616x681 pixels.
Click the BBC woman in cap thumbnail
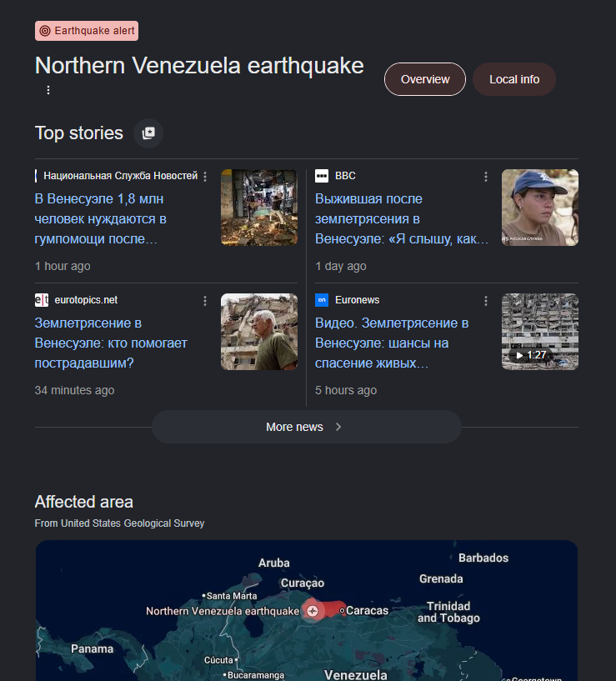coord(540,208)
